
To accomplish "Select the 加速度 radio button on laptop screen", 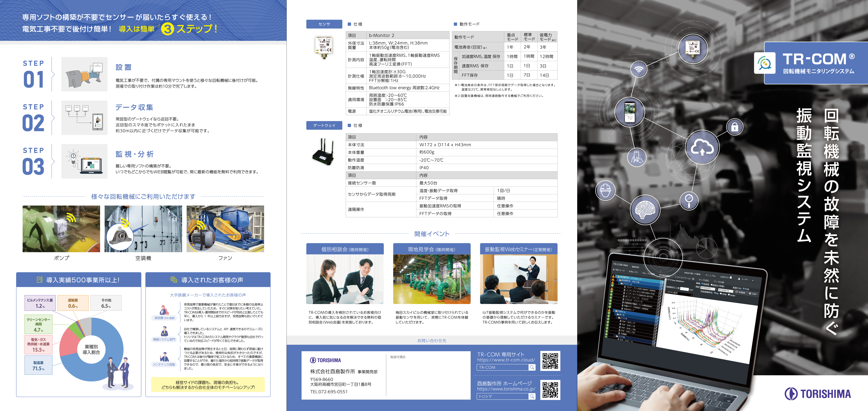I will pyautogui.click(x=702, y=284).
